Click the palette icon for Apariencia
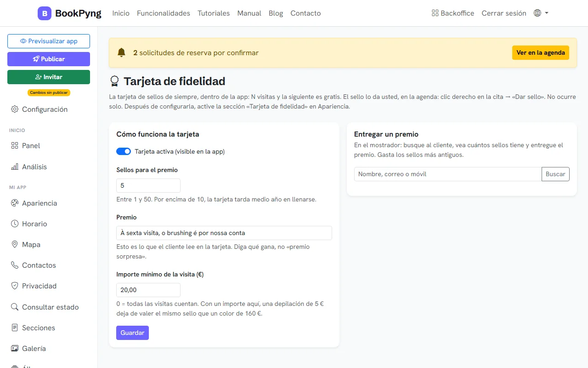The width and height of the screenshot is (588, 368). (15, 203)
